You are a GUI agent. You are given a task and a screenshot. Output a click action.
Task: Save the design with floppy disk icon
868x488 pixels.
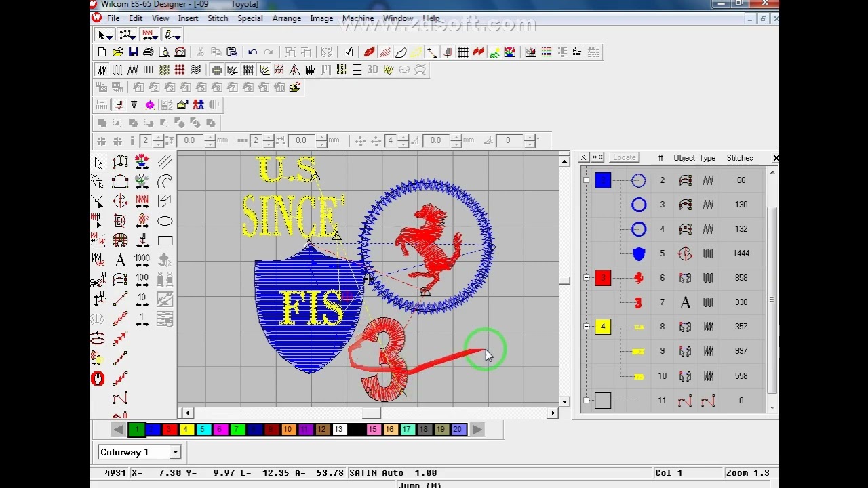[x=133, y=52]
